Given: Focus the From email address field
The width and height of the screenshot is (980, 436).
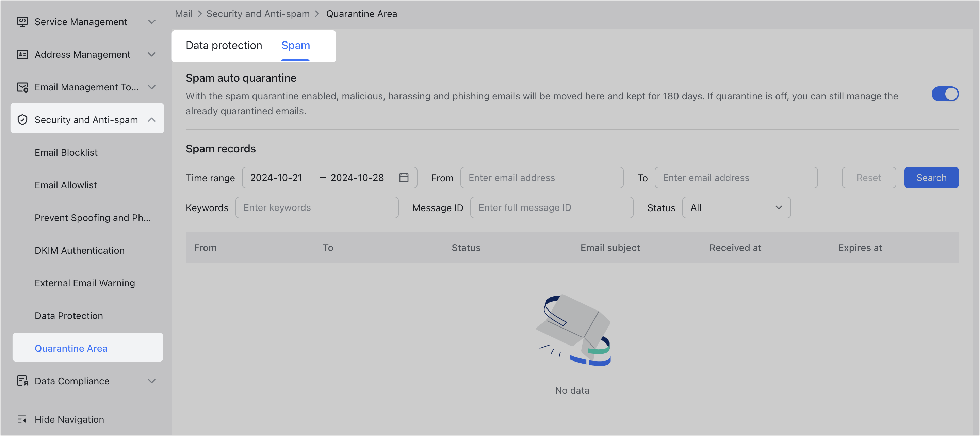Looking at the screenshot, I should coord(542,178).
